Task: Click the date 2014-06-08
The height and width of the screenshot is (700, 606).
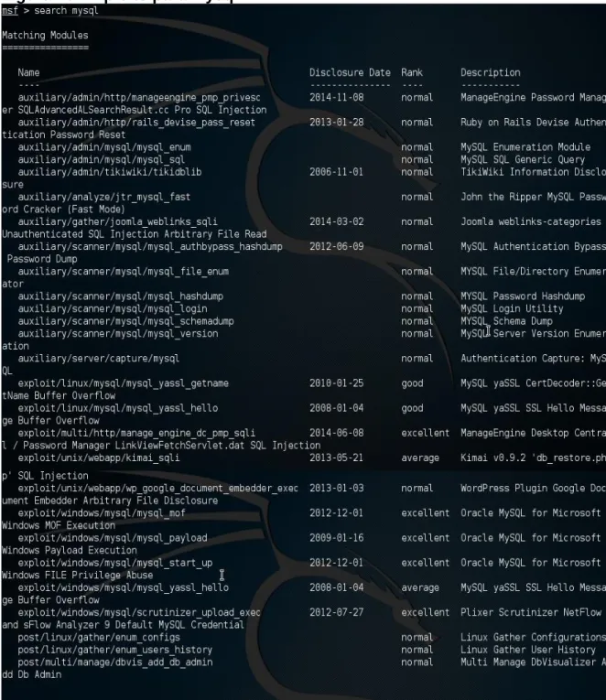Action: click(x=337, y=433)
